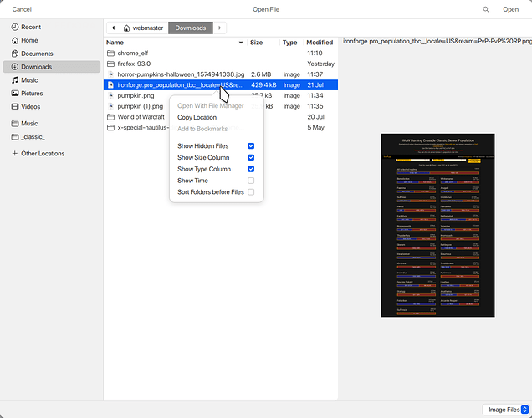The width and height of the screenshot is (532, 418).
Task: Click the search magnifier icon
Action: (486, 9)
